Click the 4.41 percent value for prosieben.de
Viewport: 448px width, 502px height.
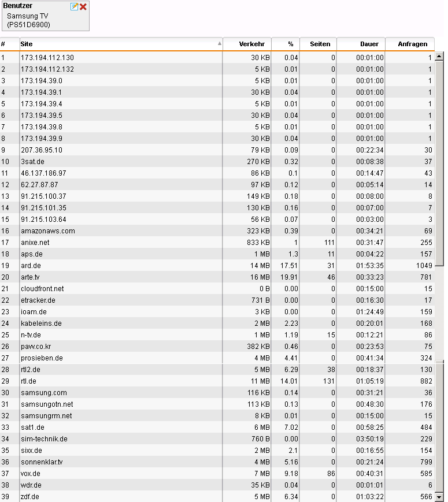[x=291, y=358]
